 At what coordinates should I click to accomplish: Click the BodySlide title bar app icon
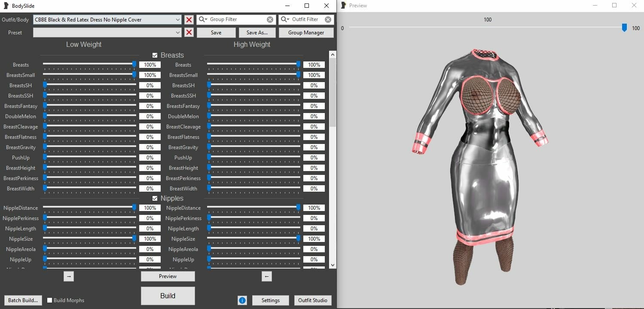coord(6,6)
